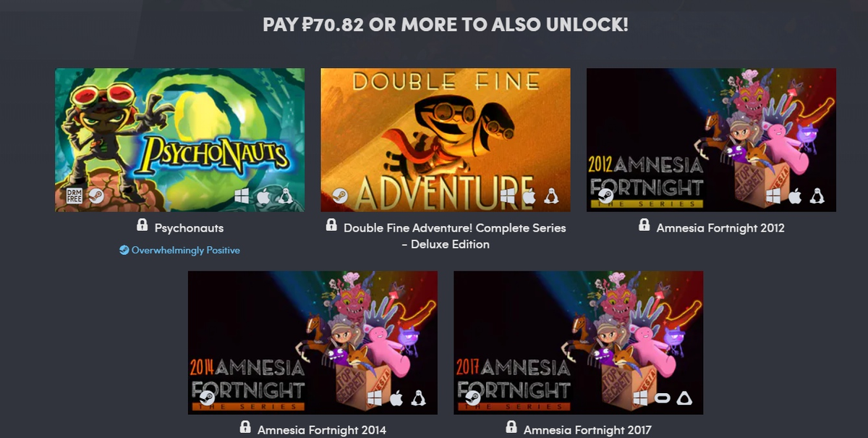Click Oculus VR icon on Amnesia Fortnight 2017
The width and height of the screenshot is (868, 438).
[663, 398]
